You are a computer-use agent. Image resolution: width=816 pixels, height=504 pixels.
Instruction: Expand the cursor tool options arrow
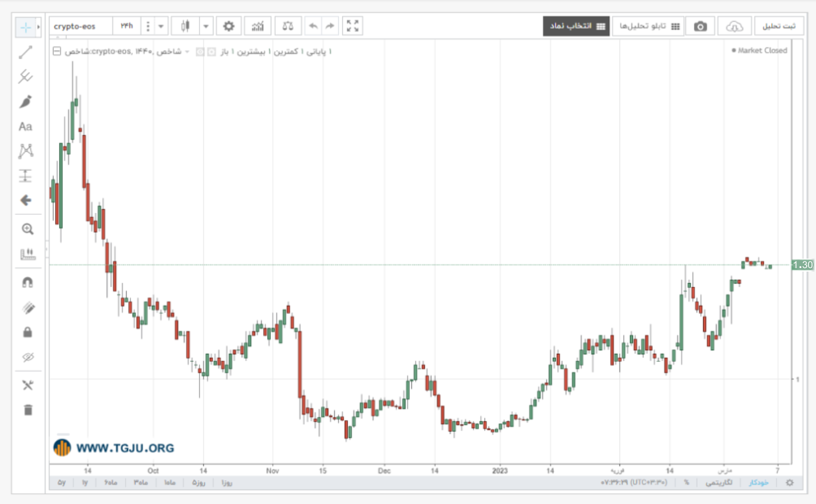[x=38, y=27]
